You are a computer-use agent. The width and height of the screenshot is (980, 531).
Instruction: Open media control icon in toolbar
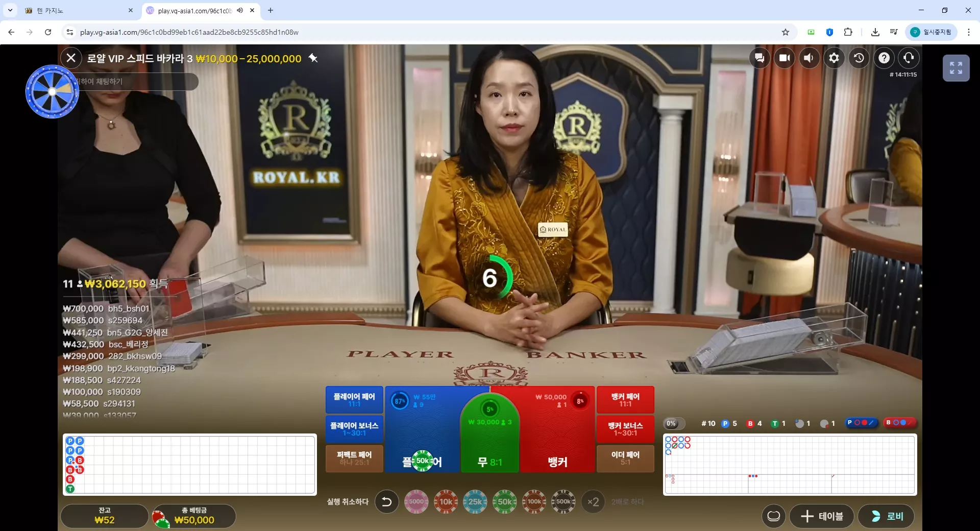(x=894, y=32)
